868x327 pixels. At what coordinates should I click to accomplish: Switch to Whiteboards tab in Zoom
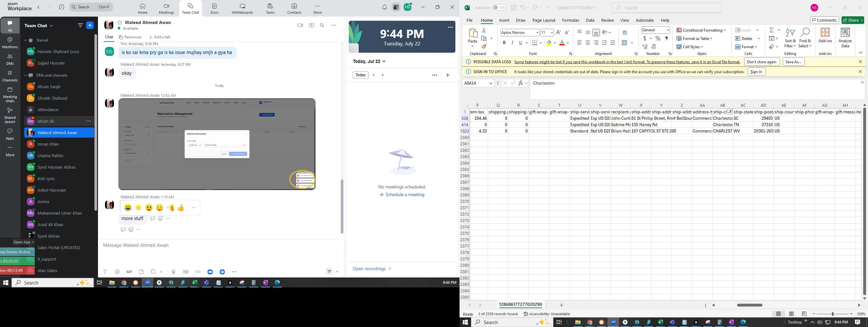click(242, 9)
